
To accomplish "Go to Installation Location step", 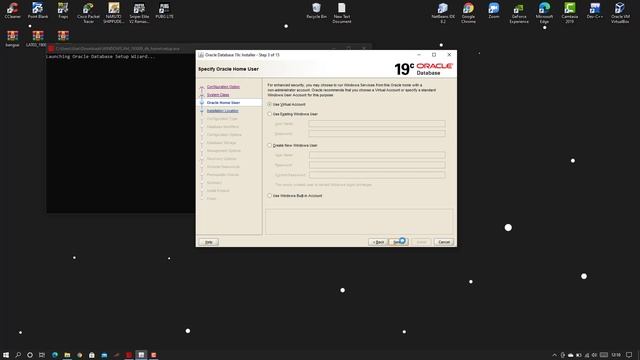I will point(222,111).
